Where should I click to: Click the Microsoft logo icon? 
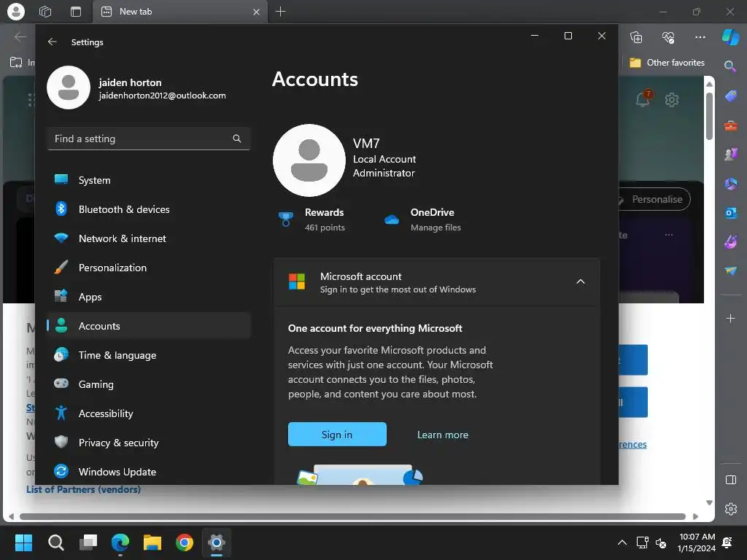(x=297, y=281)
